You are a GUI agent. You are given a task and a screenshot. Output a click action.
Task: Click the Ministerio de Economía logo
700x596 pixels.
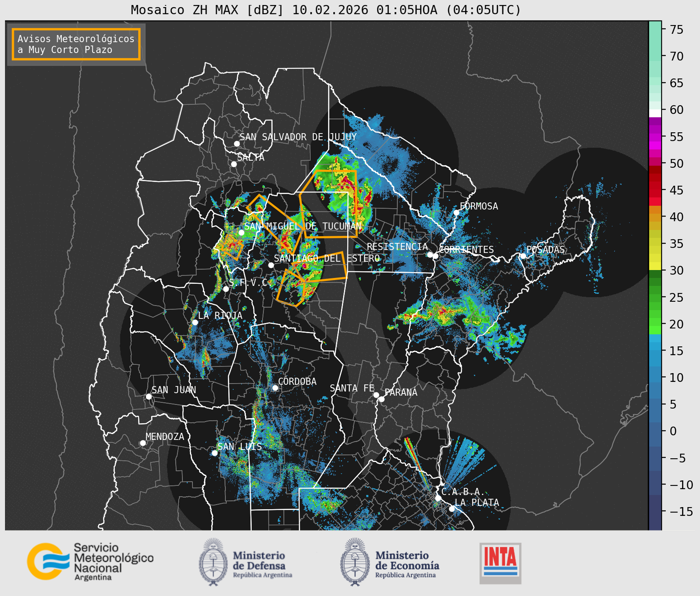click(x=389, y=562)
